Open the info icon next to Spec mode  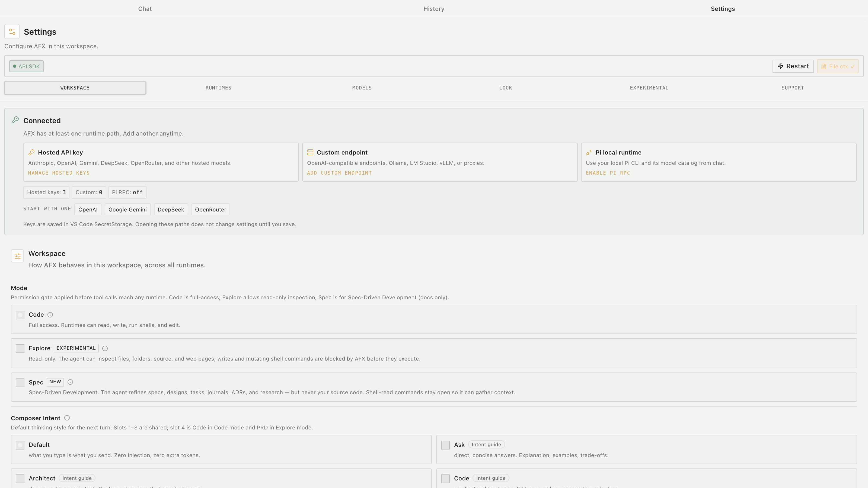coord(71,382)
